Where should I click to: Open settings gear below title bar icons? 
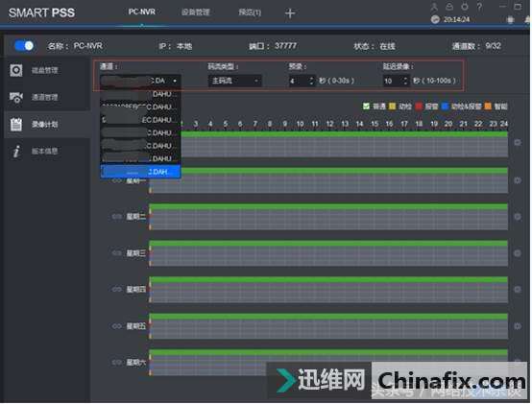pos(510,19)
